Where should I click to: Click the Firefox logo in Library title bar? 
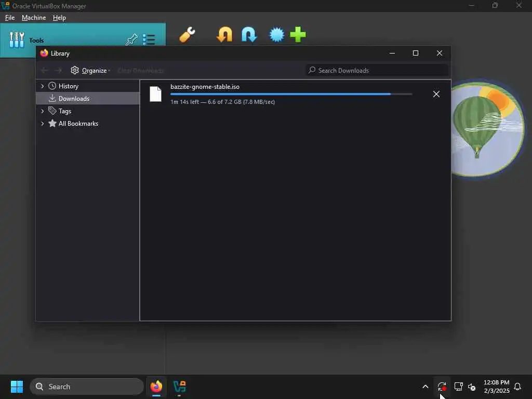coord(44,53)
